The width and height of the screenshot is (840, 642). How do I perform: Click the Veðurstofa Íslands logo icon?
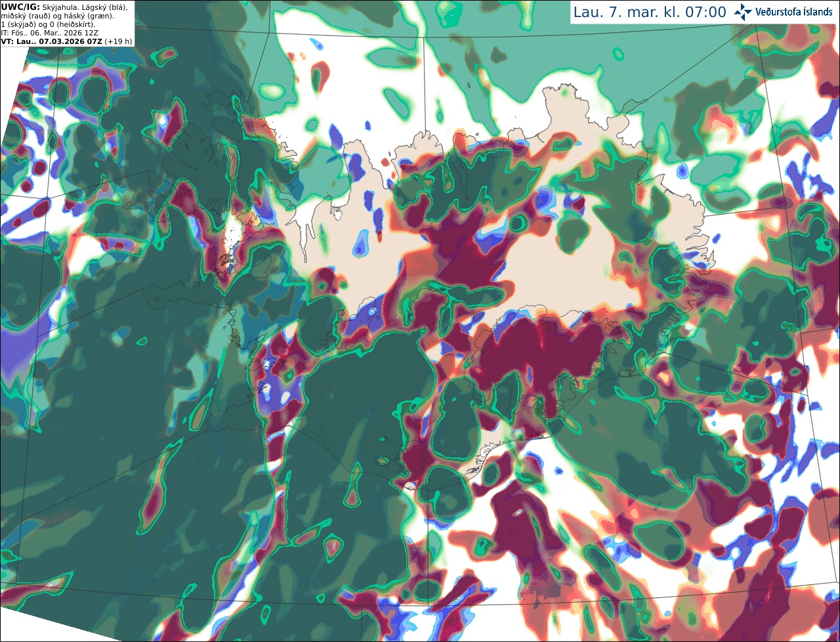[x=743, y=11]
